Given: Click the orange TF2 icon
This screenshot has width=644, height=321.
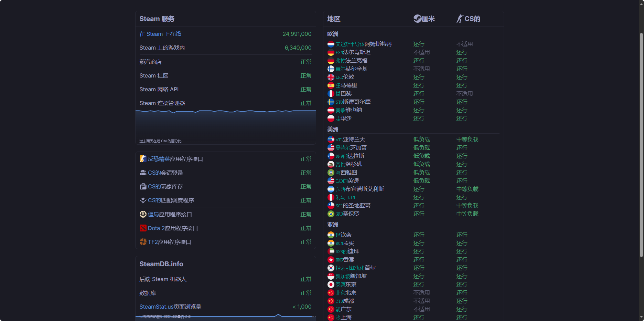Looking at the screenshot, I should (x=143, y=242).
